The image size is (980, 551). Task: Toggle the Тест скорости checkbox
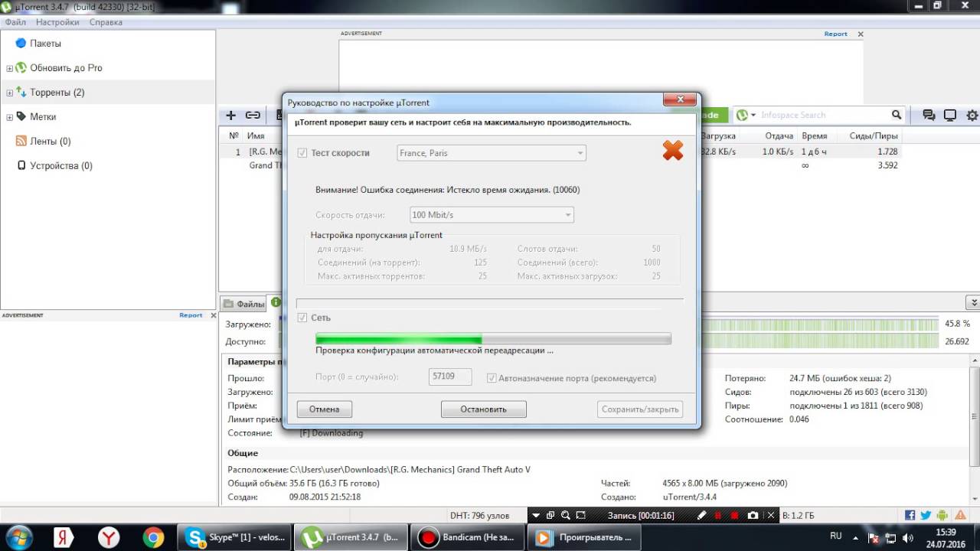coord(302,153)
